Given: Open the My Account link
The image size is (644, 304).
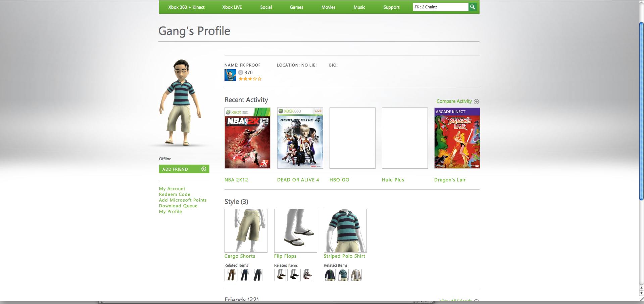Looking at the screenshot, I should click(x=172, y=189).
